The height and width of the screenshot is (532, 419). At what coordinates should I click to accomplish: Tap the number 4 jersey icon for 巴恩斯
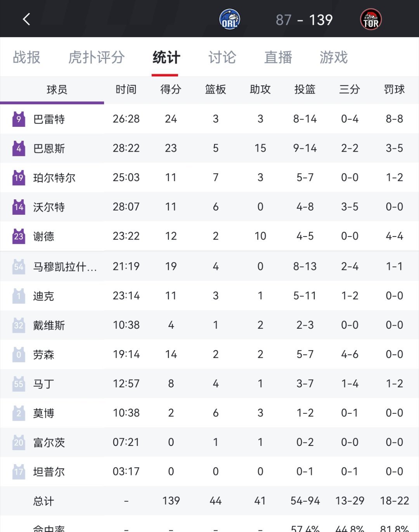[19, 149]
